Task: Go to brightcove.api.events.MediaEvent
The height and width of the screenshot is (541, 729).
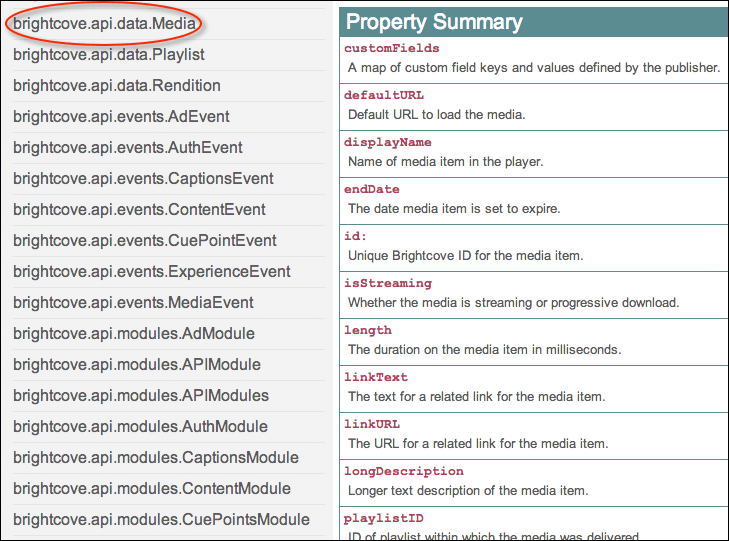Action: point(133,303)
